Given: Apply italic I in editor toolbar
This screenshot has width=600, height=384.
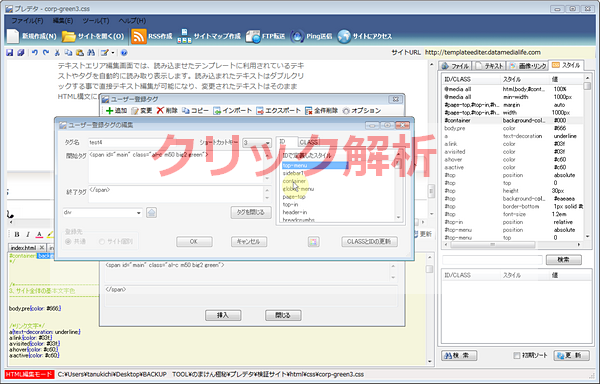Looking at the screenshot, I should tap(28, 234).
